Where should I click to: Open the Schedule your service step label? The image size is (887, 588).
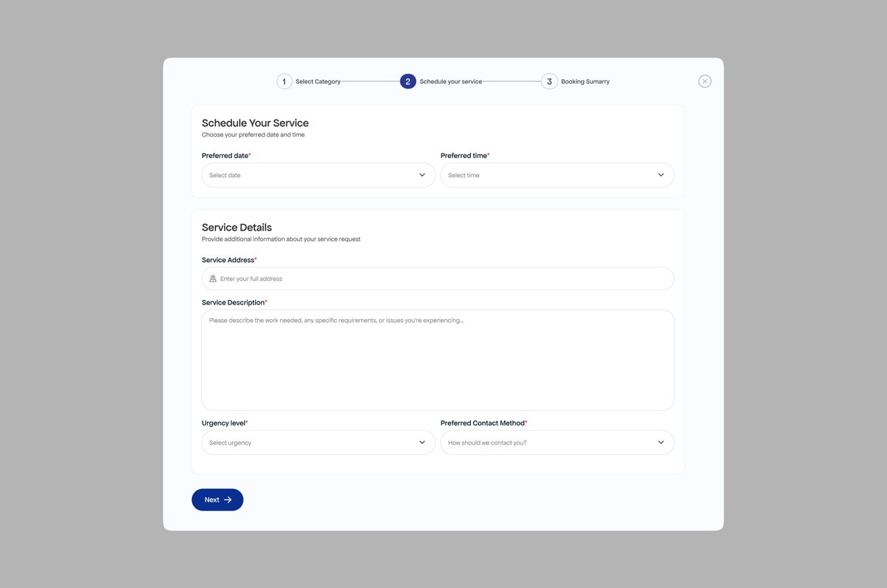(451, 82)
